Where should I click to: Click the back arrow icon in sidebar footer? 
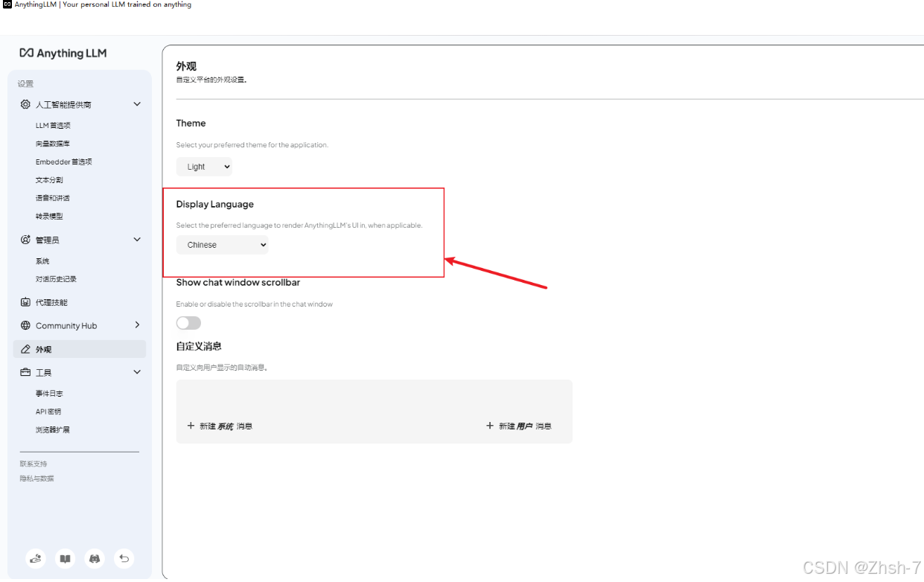pyautogui.click(x=124, y=558)
